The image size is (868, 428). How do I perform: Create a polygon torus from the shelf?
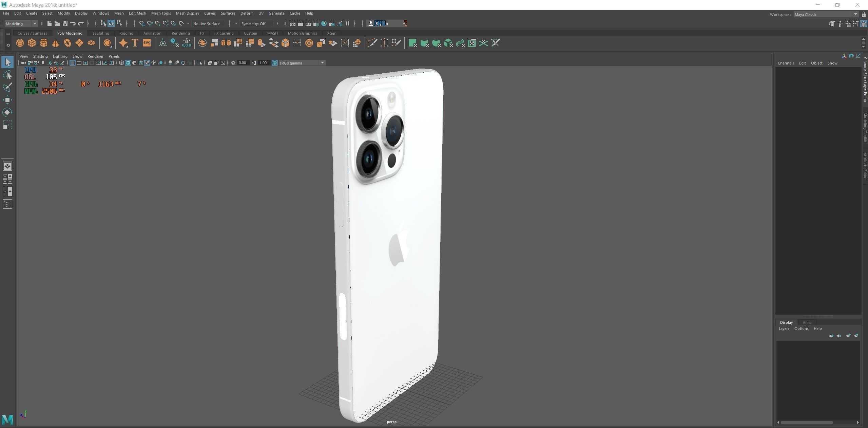coord(67,43)
